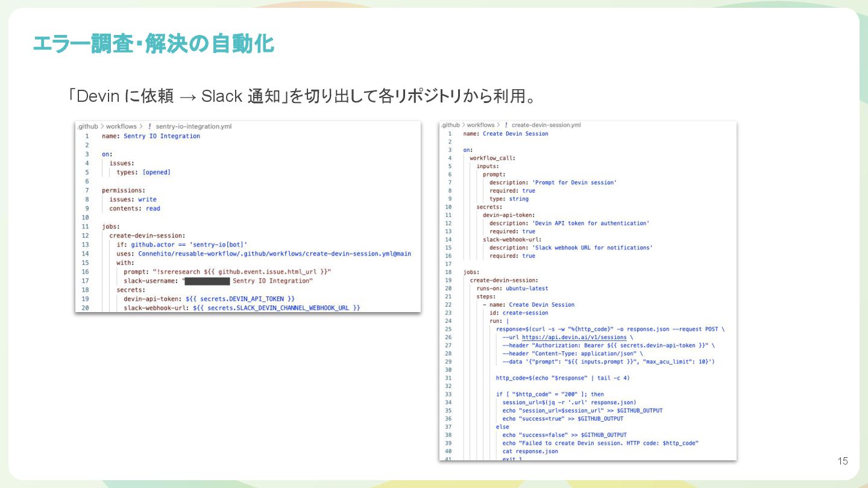Click the 'uses: Connehito/reusable-workflow' line
Viewport: 868px width, 488px height.
tap(264, 254)
